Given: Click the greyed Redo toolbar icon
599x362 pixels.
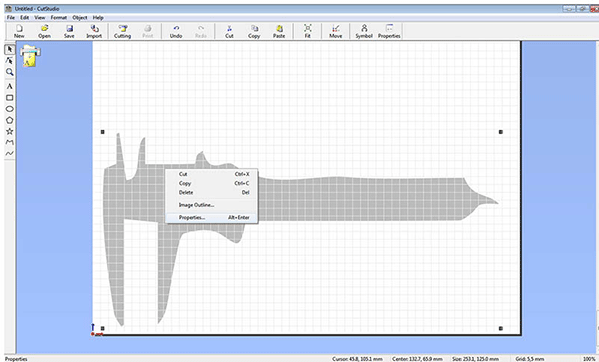Looking at the screenshot, I should click(x=201, y=31).
